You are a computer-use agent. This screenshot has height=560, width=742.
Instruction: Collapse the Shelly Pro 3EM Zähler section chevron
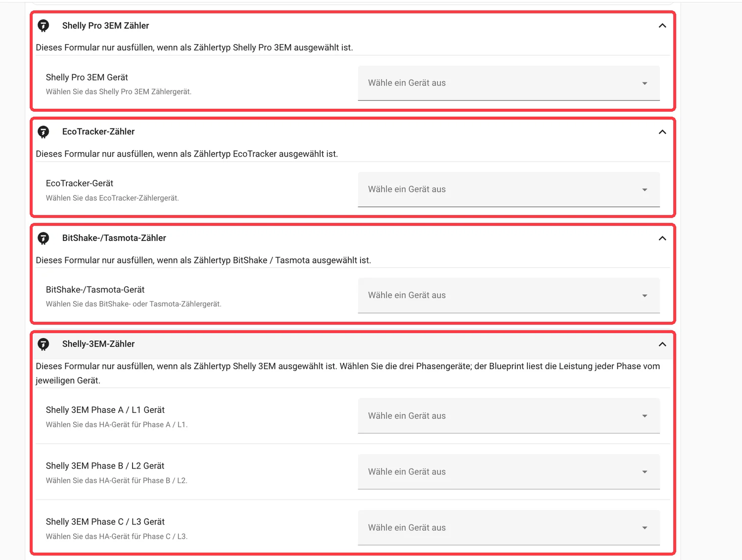(662, 26)
